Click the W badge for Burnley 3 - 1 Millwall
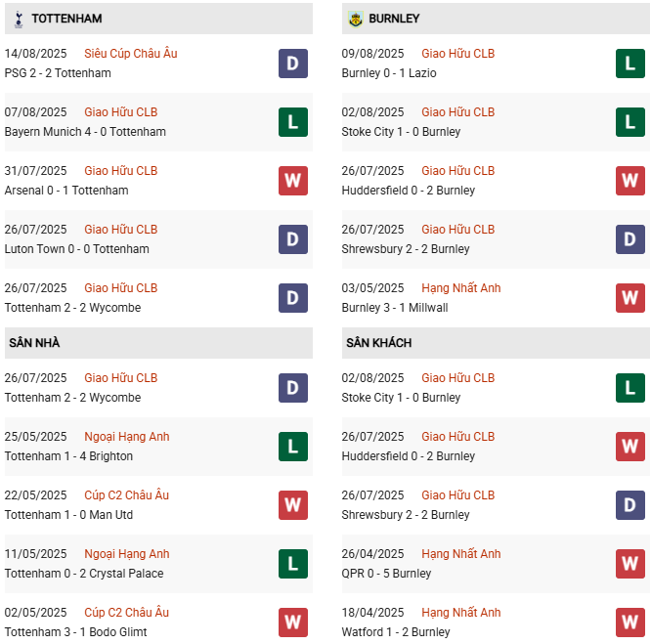651x644 pixels. click(x=630, y=298)
